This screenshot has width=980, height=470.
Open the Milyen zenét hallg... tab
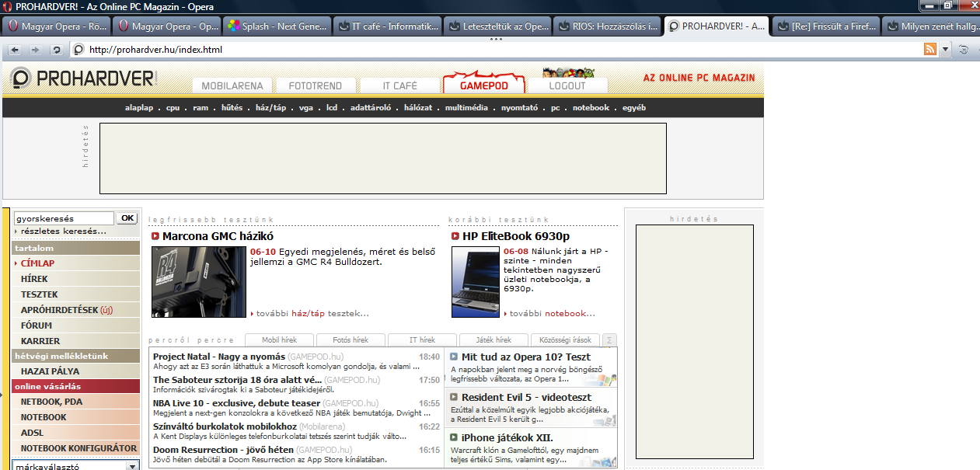[931, 26]
